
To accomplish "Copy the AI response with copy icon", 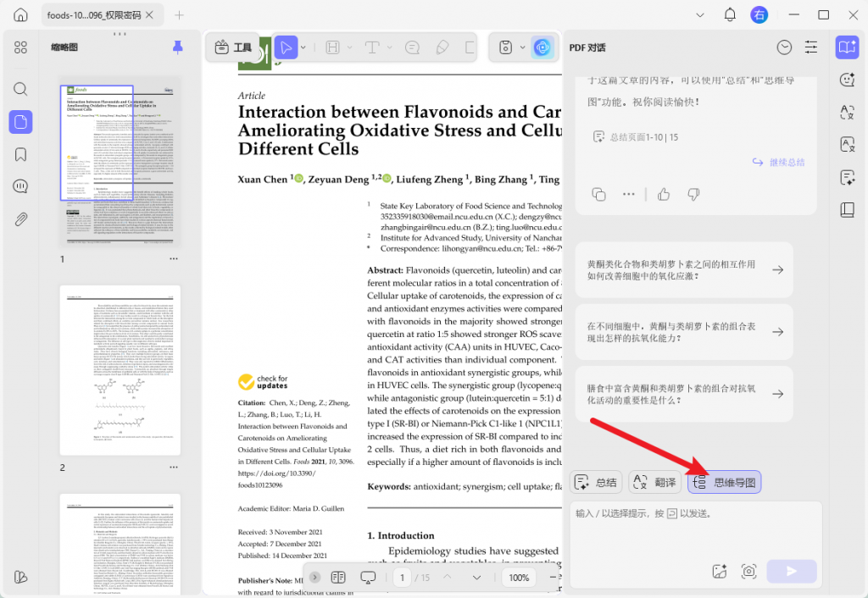I will pyautogui.click(x=598, y=194).
